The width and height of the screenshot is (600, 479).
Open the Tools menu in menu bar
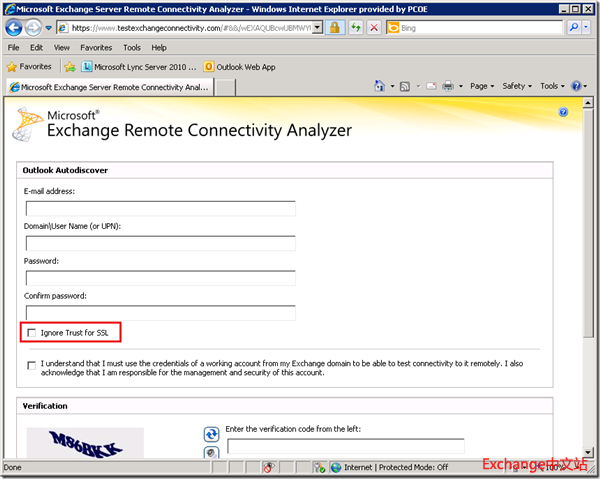132,47
